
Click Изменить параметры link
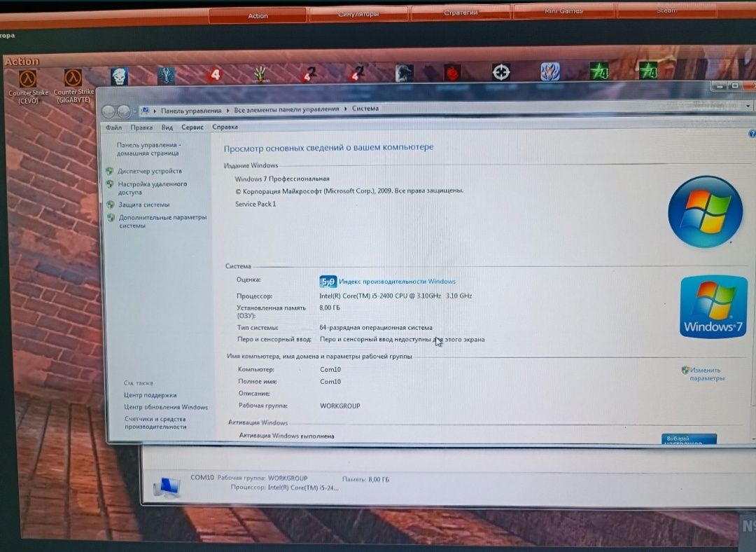tap(707, 374)
